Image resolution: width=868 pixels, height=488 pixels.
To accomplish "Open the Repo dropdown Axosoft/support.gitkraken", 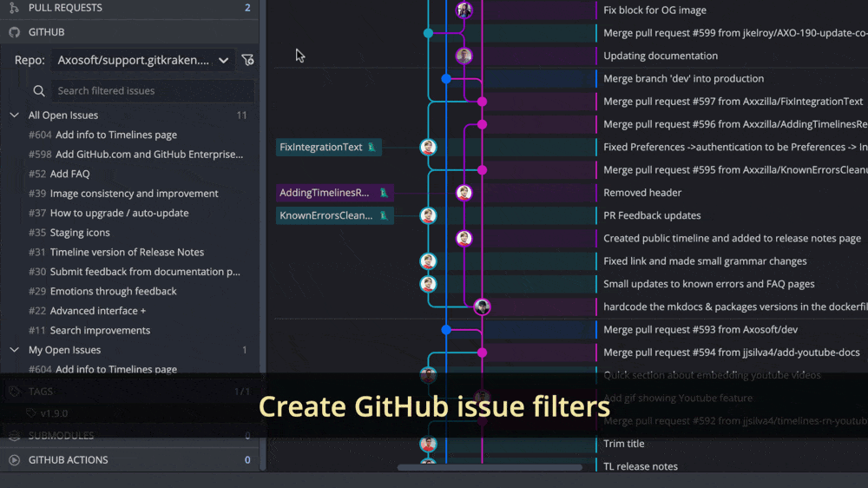I will 143,60.
